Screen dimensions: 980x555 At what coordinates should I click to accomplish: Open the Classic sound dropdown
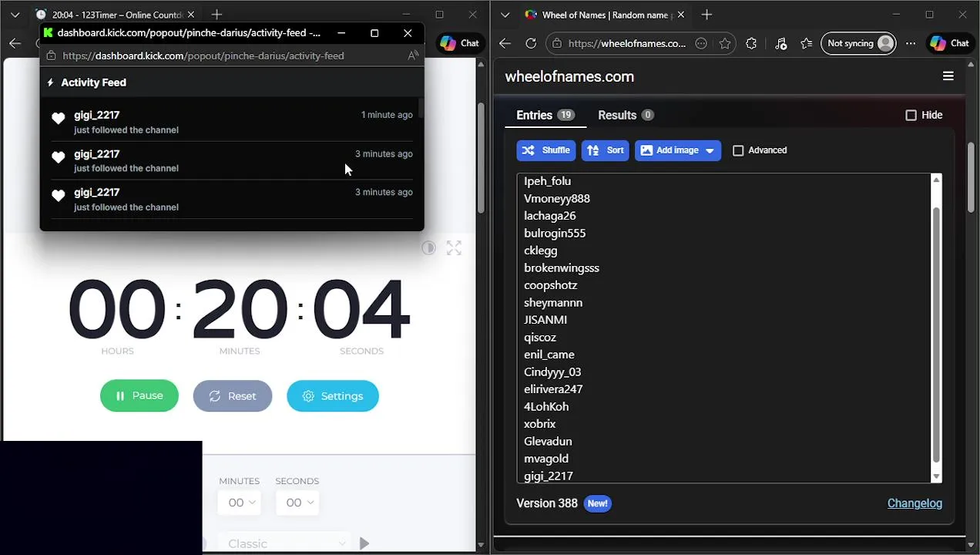click(x=284, y=543)
